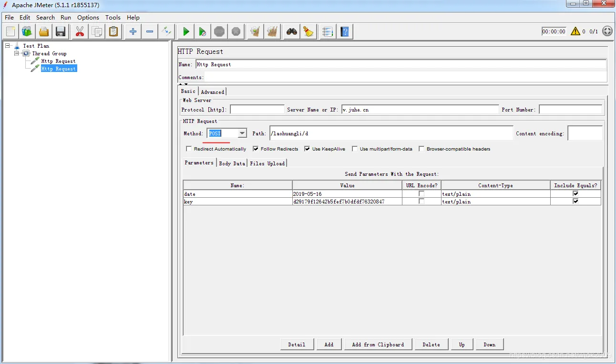Select the Test Plan tree item
Viewport: 616px width, 364px height.
coord(36,46)
